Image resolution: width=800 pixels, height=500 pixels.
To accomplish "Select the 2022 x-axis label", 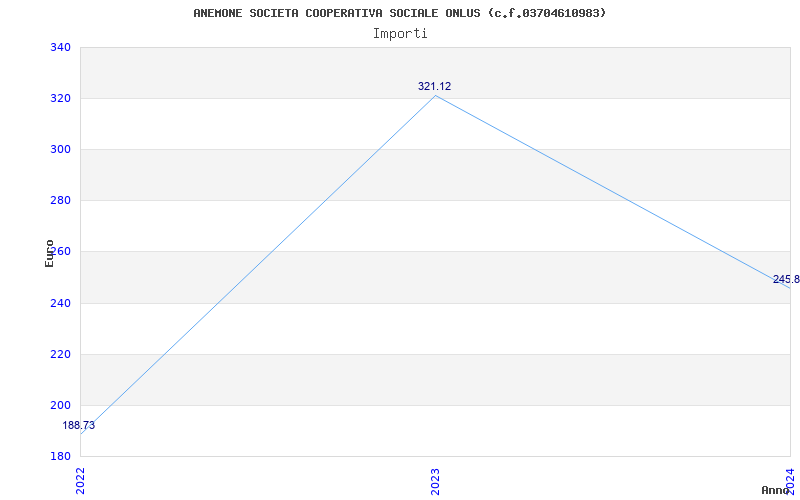I will click(x=81, y=481).
